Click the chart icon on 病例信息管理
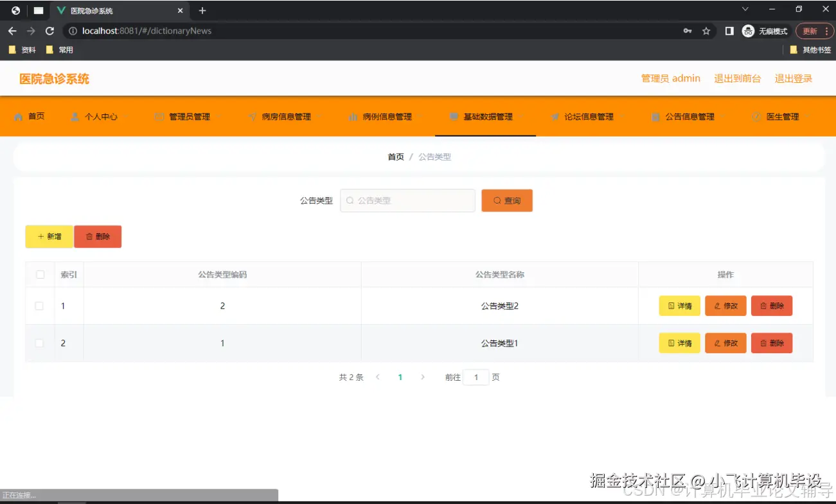This screenshot has width=836, height=504. pos(352,116)
